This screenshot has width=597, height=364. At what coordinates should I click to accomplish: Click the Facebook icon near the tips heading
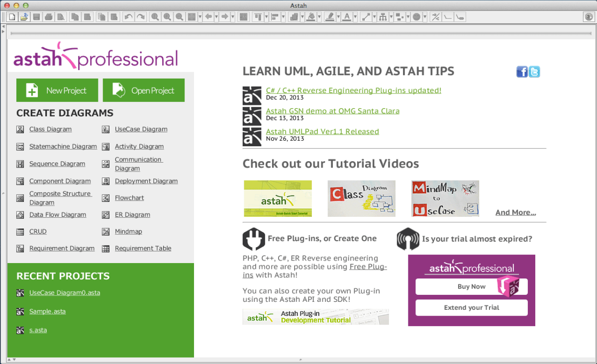pyautogui.click(x=521, y=71)
